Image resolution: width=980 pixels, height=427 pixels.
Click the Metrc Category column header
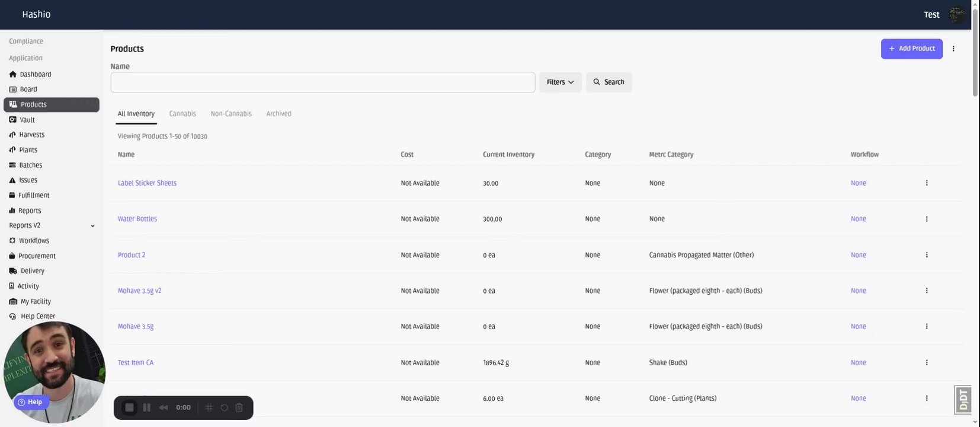(x=671, y=155)
